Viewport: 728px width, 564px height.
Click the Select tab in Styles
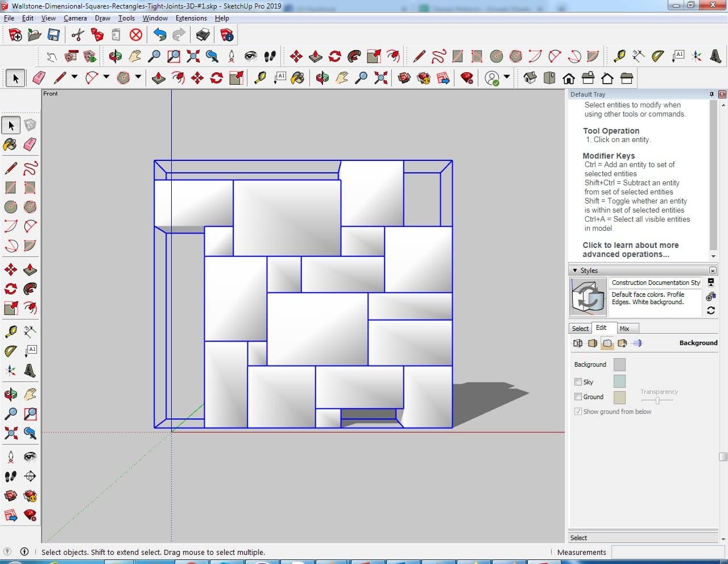580,329
